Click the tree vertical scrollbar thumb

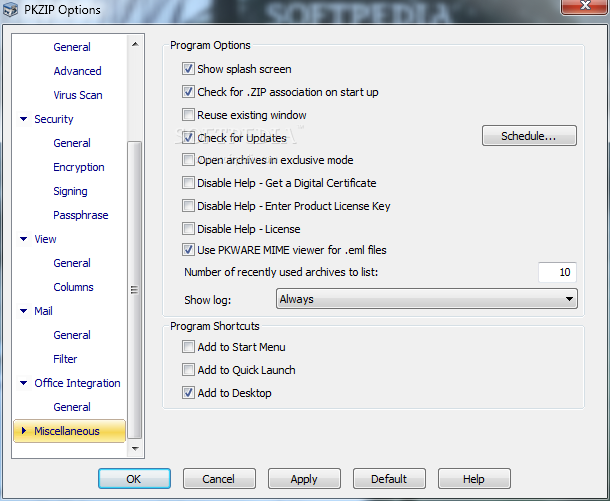pos(135,290)
